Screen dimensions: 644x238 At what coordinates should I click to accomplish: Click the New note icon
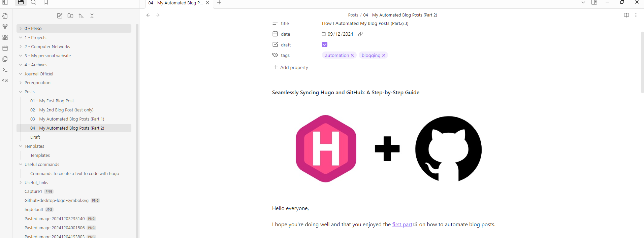point(60,16)
